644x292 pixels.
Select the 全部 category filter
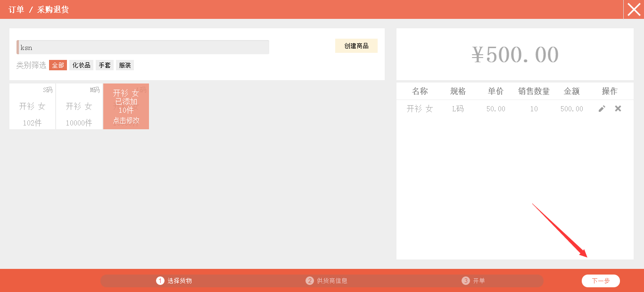[58, 65]
